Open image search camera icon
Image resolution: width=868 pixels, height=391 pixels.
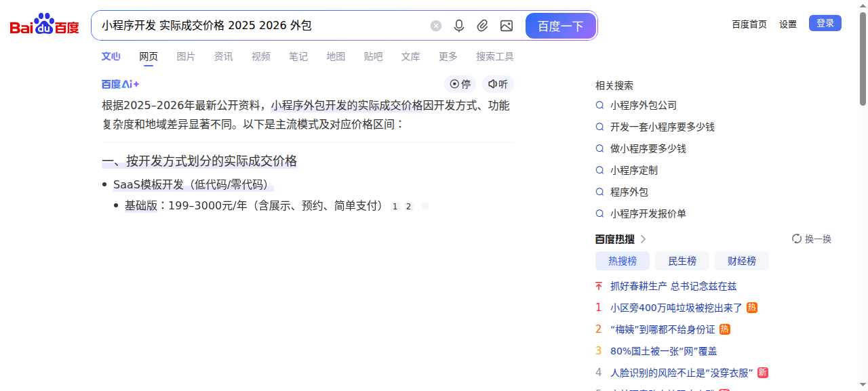click(506, 26)
